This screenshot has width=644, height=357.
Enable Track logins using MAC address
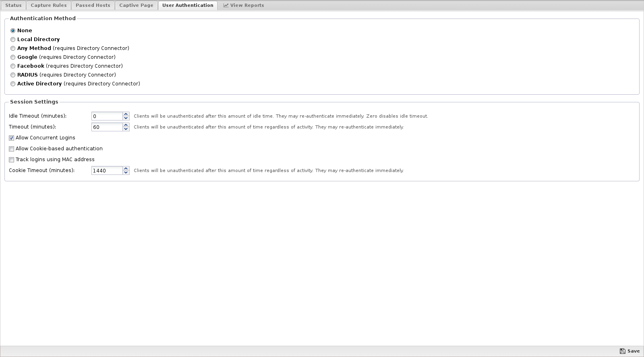coord(12,160)
